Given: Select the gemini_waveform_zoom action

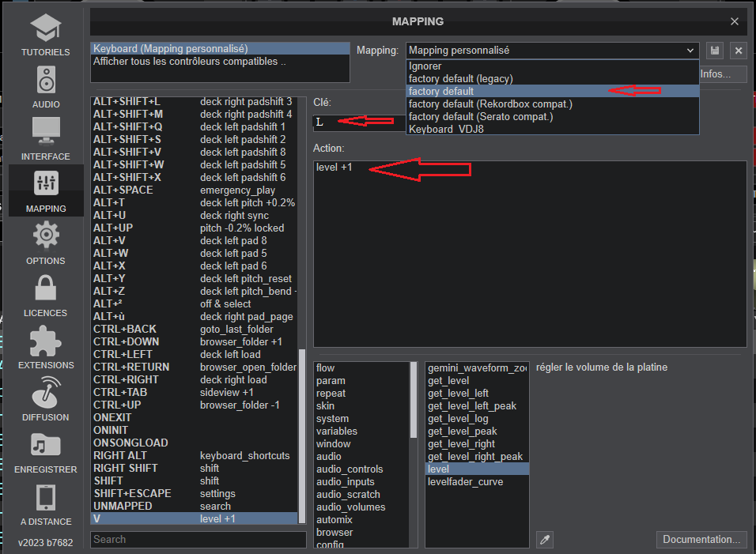Looking at the screenshot, I should pos(478,368).
